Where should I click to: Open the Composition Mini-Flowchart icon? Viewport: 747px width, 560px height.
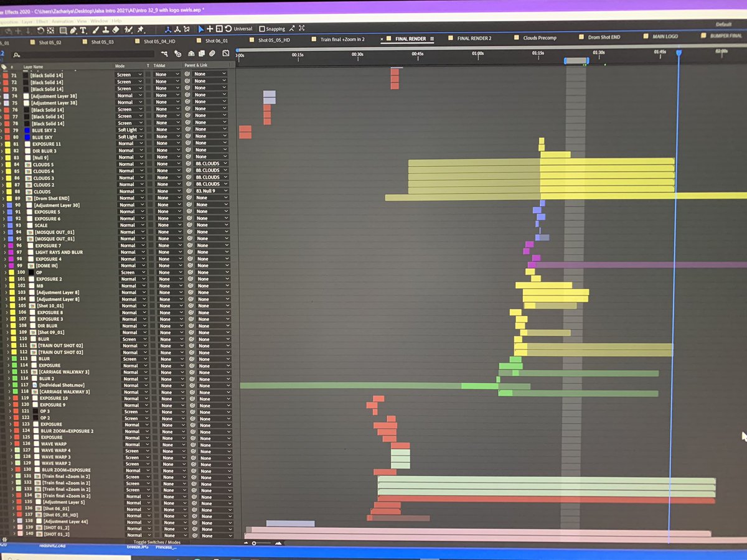pos(166,54)
